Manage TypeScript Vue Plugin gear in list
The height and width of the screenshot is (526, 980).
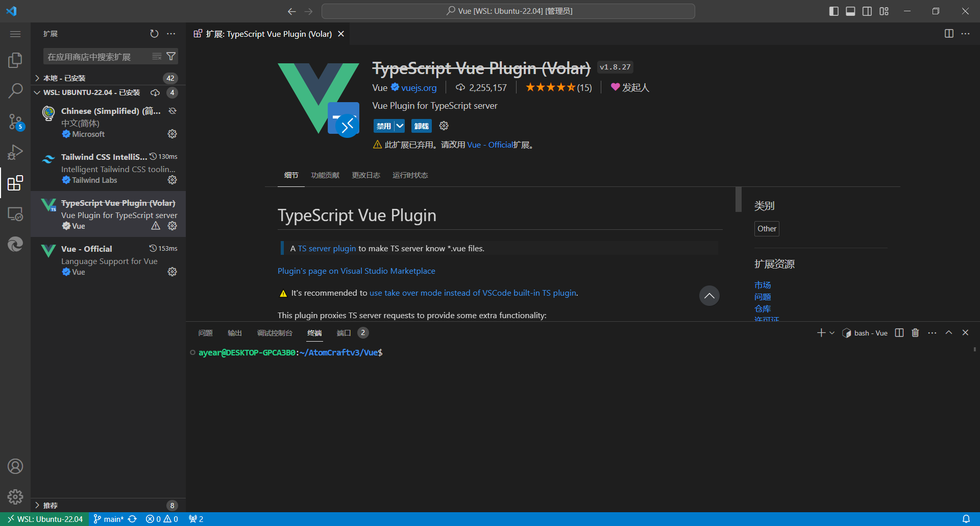(x=173, y=226)
